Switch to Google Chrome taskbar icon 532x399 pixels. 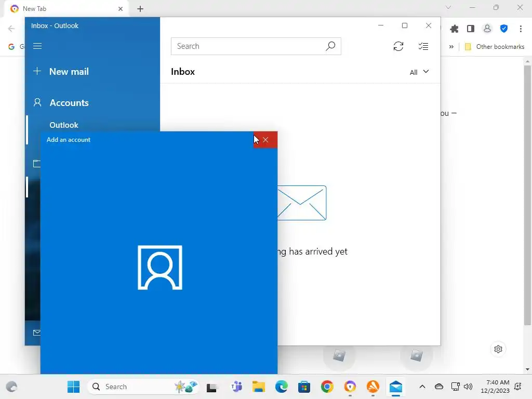tap(327, 387)
